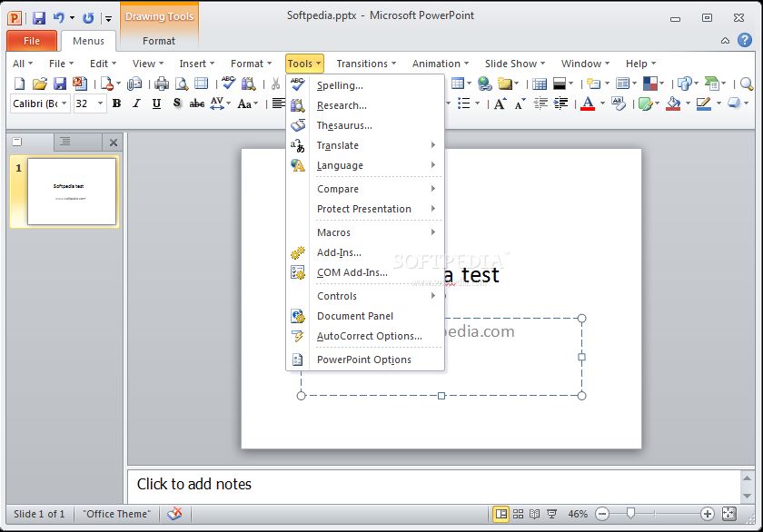Screen dimensions: 763x532
Task: Open the Drawing Tools Format tab
Action: pyautogui.click(x=159, y=41)
